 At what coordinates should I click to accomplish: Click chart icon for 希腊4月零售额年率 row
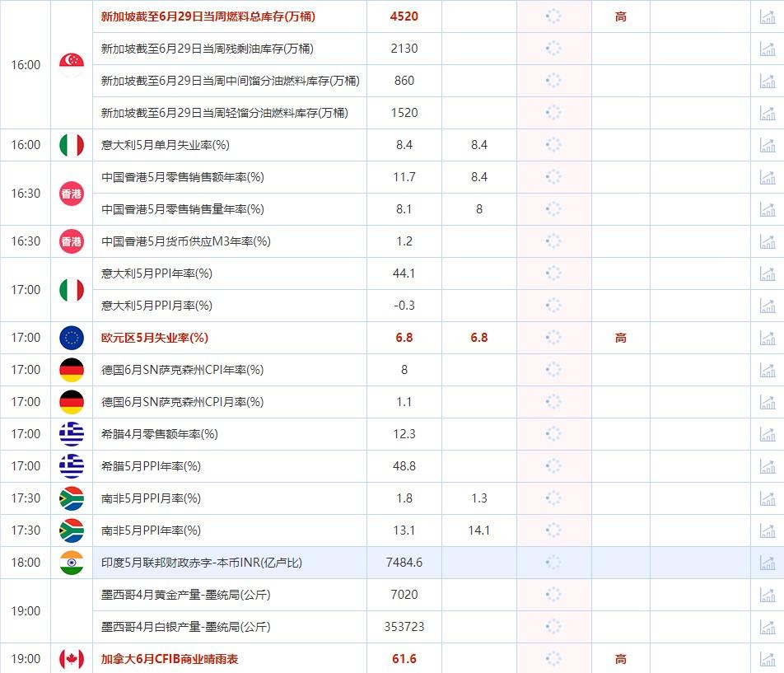767,434
